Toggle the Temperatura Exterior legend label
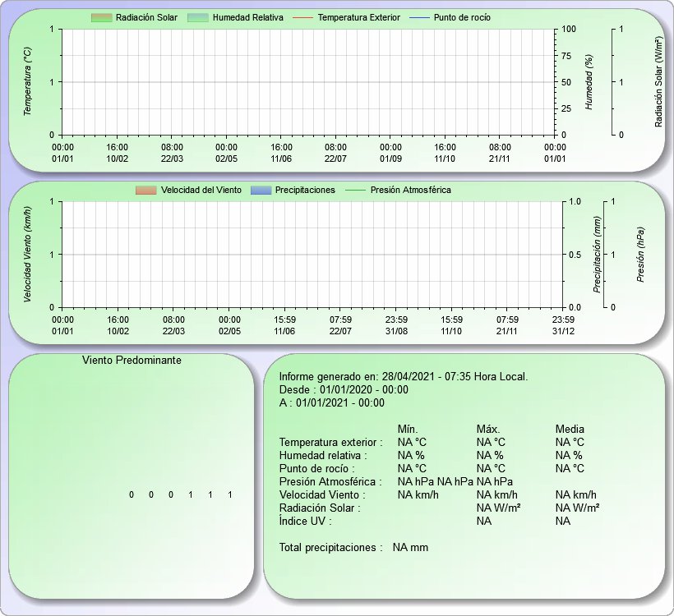674x616 pixels. pyautogui.click(x=358, y=17)
